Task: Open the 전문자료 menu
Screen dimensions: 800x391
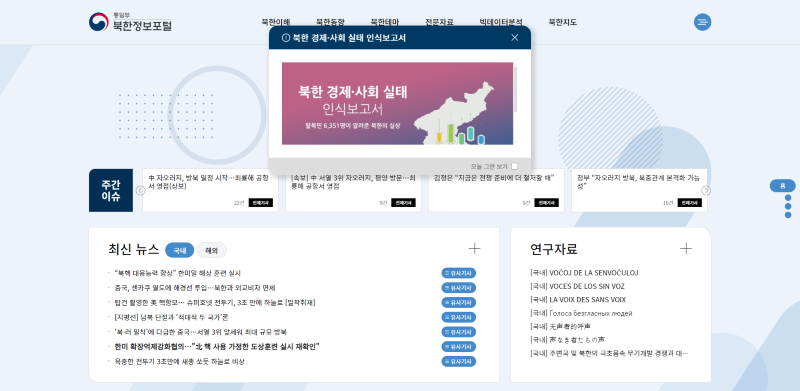Action: point(439,22)
